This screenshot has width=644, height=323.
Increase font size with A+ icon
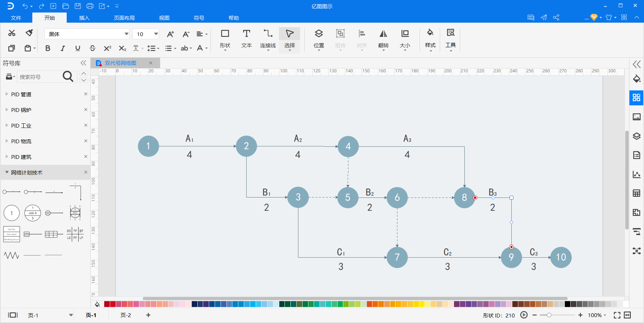[x=170, y=34]
